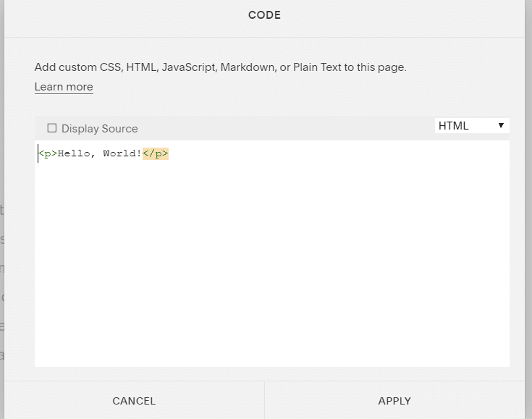Click the Learn more link
Image resolution: width=532 pixels, height=419 pixels.
pyautogui.click(x=64, y=87)
